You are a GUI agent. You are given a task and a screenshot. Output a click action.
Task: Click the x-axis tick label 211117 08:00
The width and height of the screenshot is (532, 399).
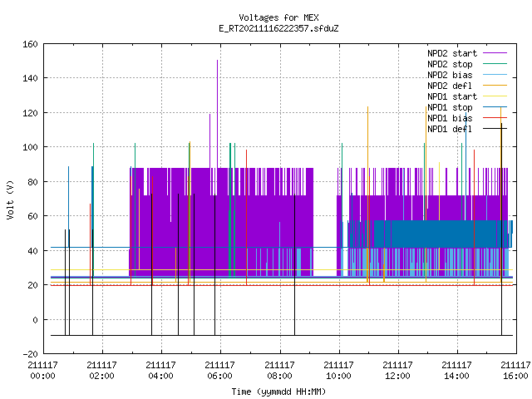click(x=279, y=371)
